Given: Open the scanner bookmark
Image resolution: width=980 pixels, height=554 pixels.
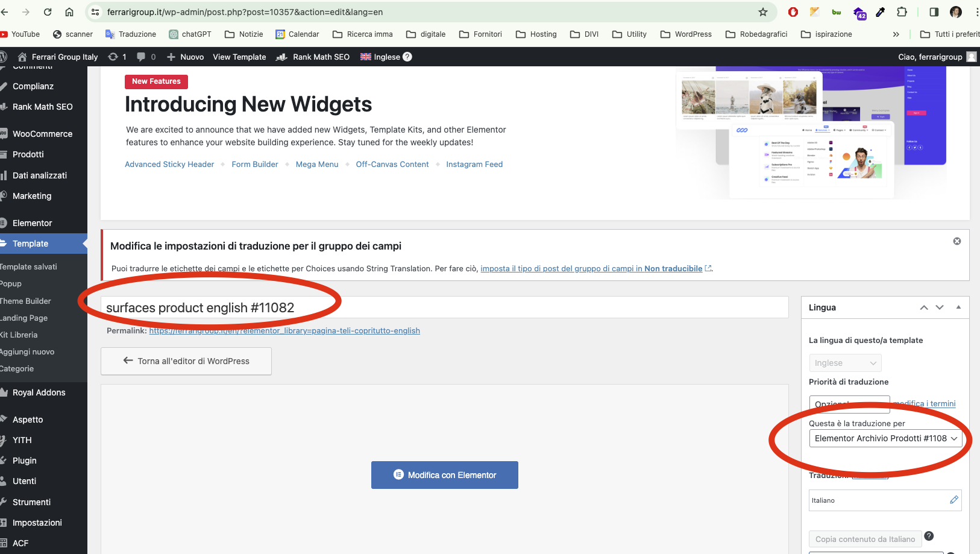Looking at the screenshot, I should [73, 34].
